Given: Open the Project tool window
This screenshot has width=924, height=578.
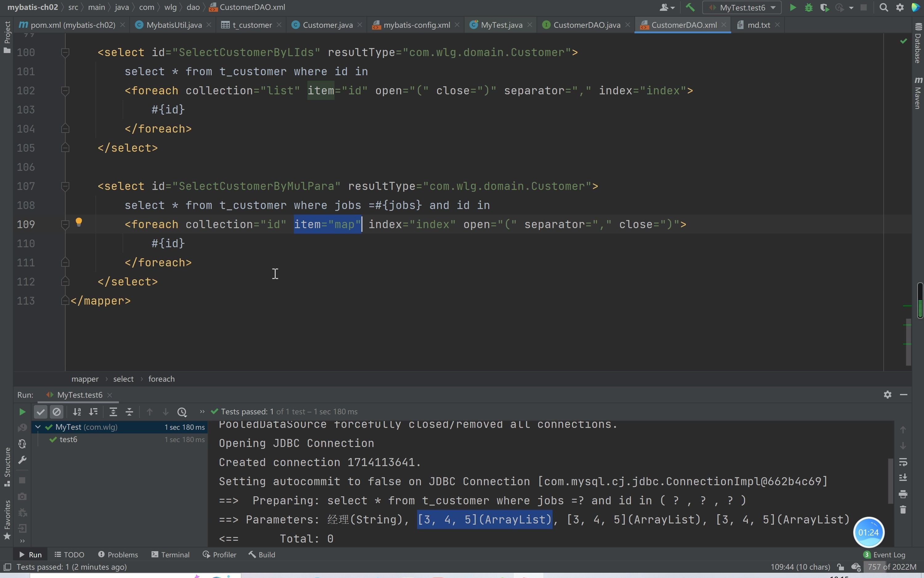Looking at the screenshot, I should point(7,37).
